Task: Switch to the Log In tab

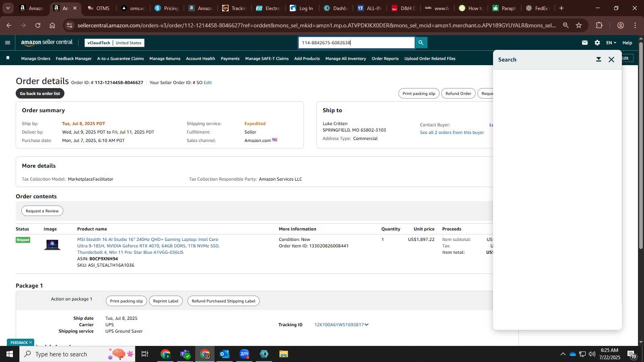Action: 301,8
